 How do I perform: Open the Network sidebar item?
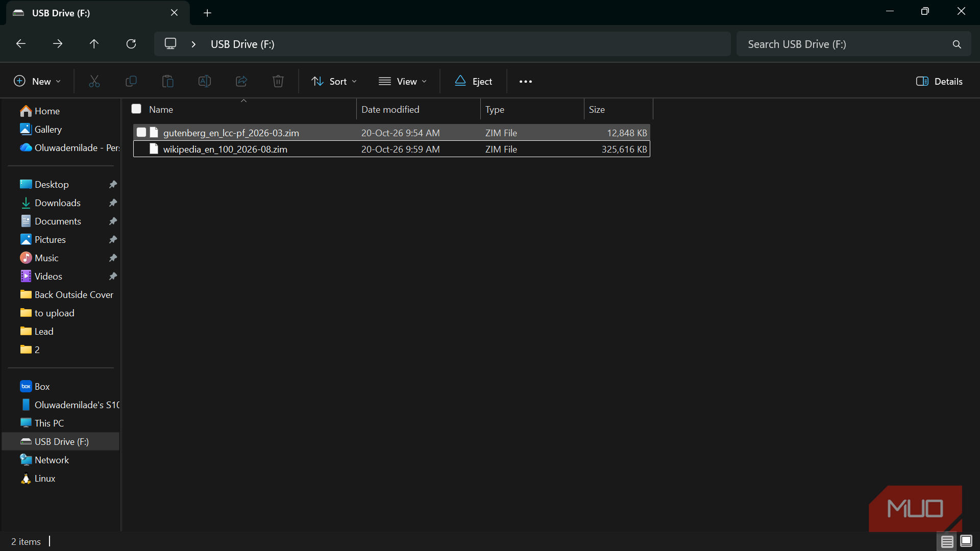52,460
